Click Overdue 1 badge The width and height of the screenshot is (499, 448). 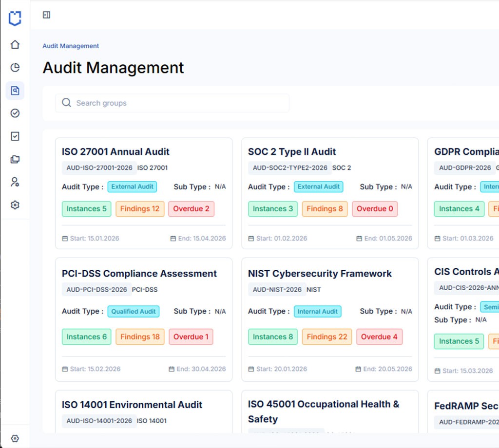tap(191, 336)
